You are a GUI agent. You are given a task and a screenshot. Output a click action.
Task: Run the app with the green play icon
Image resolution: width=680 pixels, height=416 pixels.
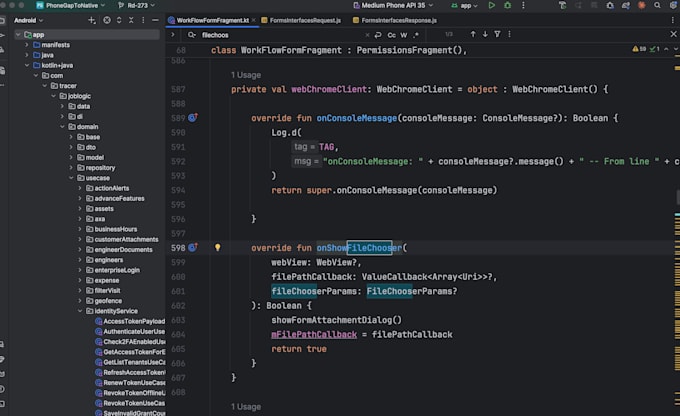click(x=491, y=6)
